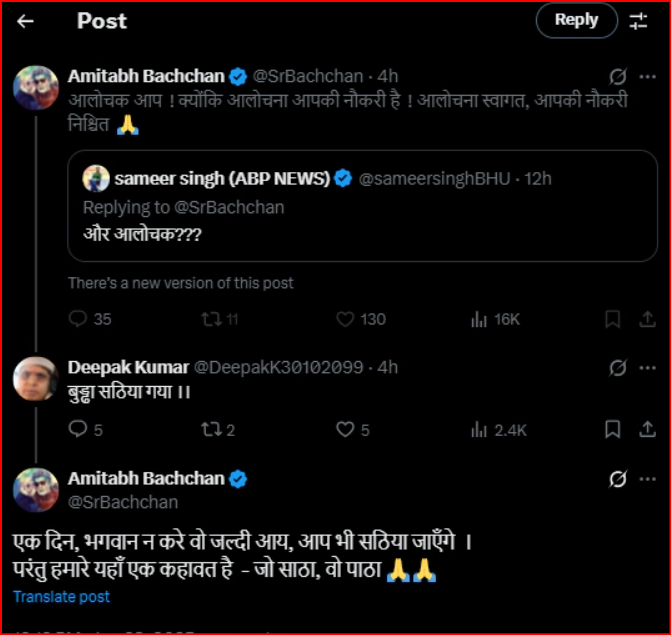The height and width of the screenshot is (635, 671).
Task: Open Grok icon on first post
Action: click(618, 76)
